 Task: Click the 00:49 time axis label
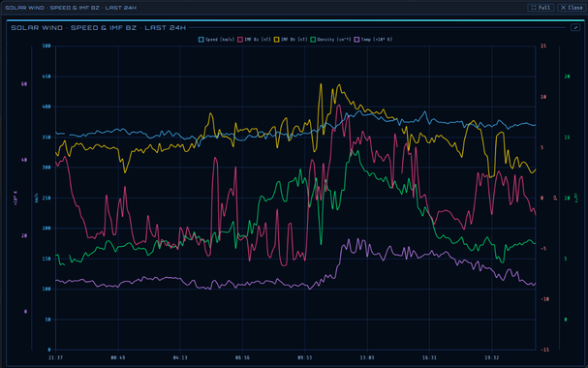tap(118, 358)
